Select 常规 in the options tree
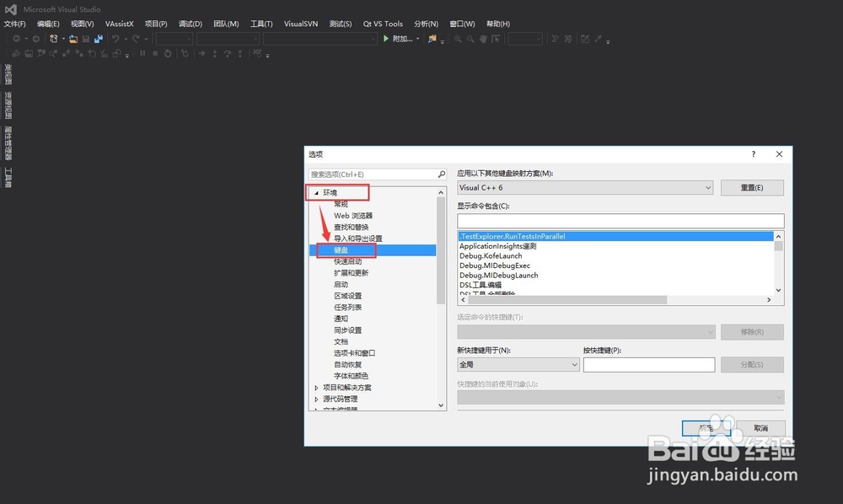 click(341, 204)
